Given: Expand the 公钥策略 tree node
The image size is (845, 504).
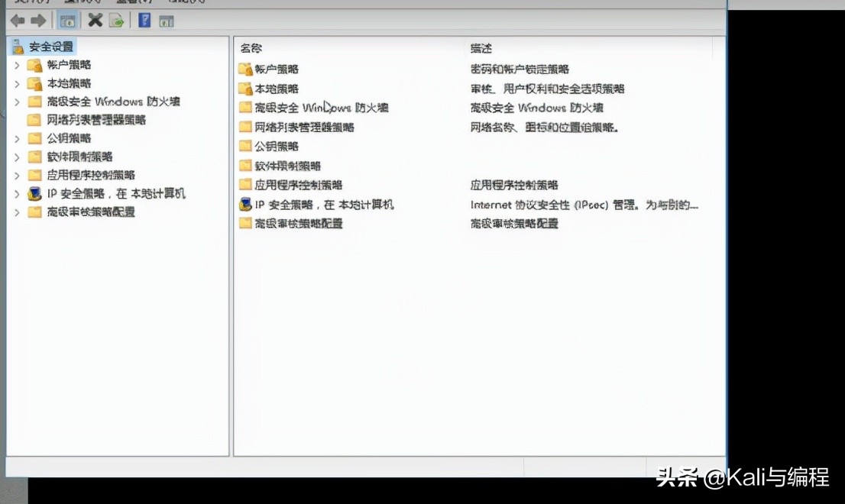Looking at the screenshot, I should (x=17, y=138).
